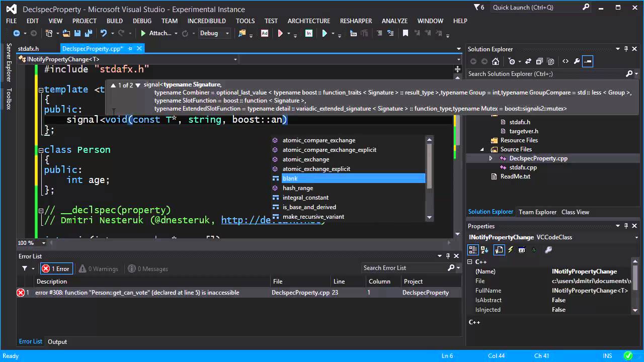Select targetver.h in Solution Explorer
The width and height of the screenshot is (644, 362).
coord(524,131)
